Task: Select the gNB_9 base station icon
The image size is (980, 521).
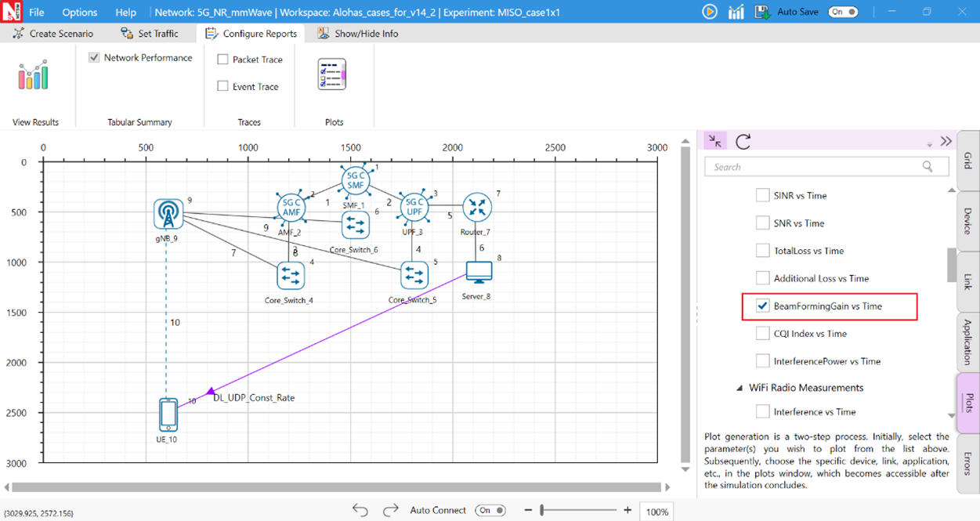Action: click(x=168, y=214)
